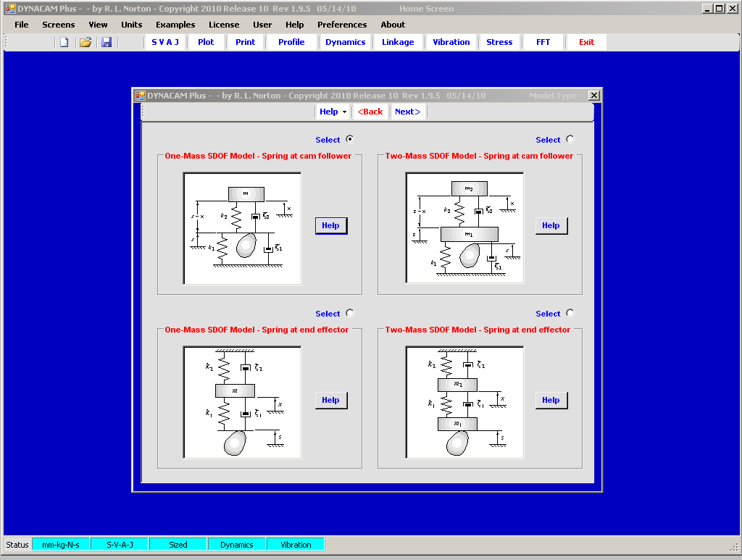Viewport: 742px width, 560px height.
Task: Open the Preferences menu
Action: [x=342, y=25]
